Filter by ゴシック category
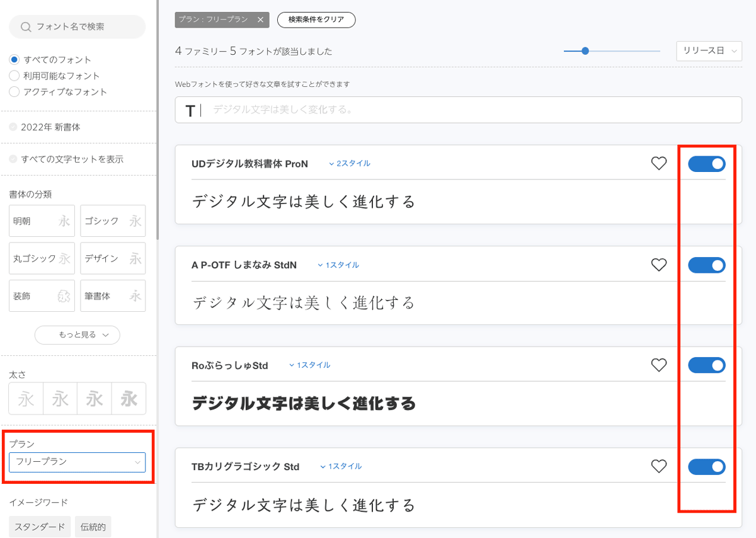This screenshot has height=538, width=756. click(113, 221)
